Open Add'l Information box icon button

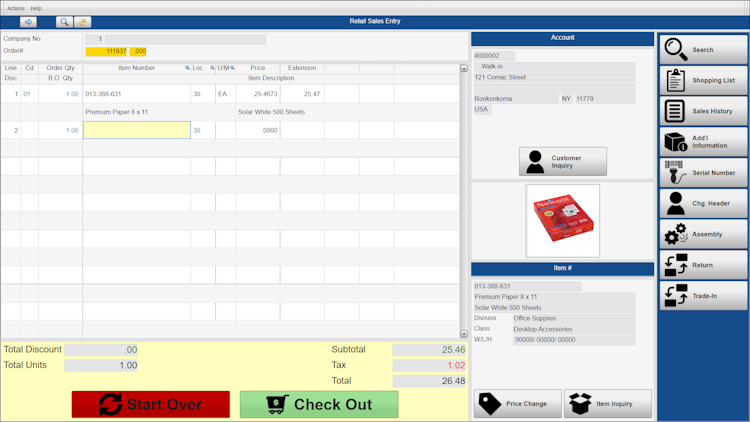(x=703, y=142)
